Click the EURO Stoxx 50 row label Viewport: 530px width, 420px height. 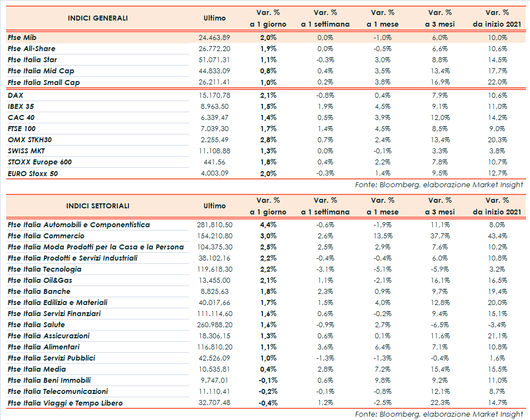coord(33,173)
